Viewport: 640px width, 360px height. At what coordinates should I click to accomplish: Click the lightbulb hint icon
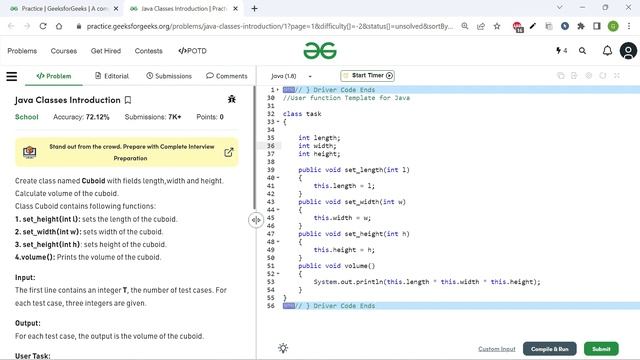[x=283, y=348]
